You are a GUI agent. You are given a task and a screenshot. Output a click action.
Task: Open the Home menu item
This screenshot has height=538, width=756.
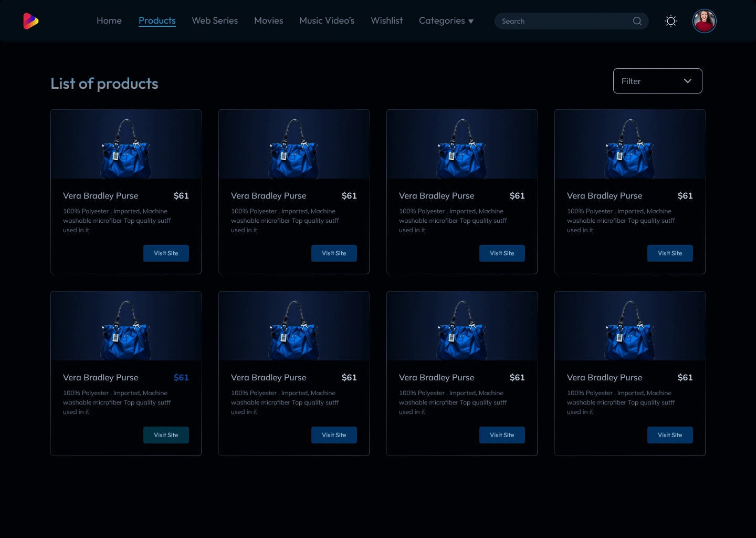click(109, 20)
